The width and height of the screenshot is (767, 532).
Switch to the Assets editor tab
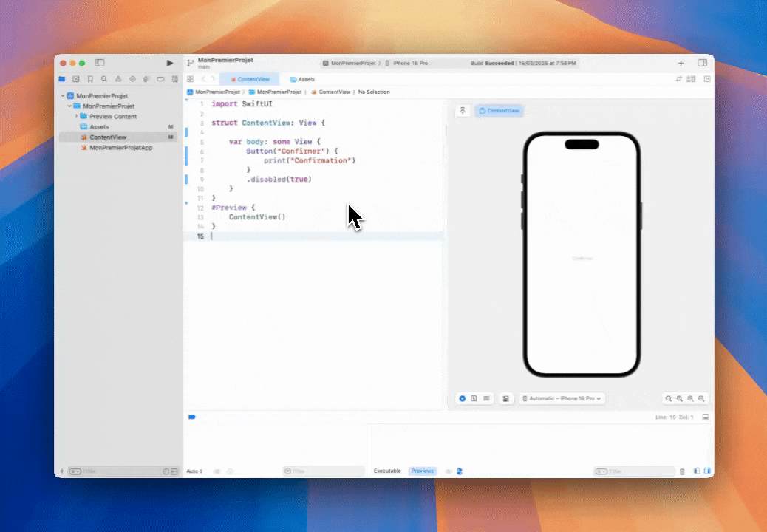point(301,79)
